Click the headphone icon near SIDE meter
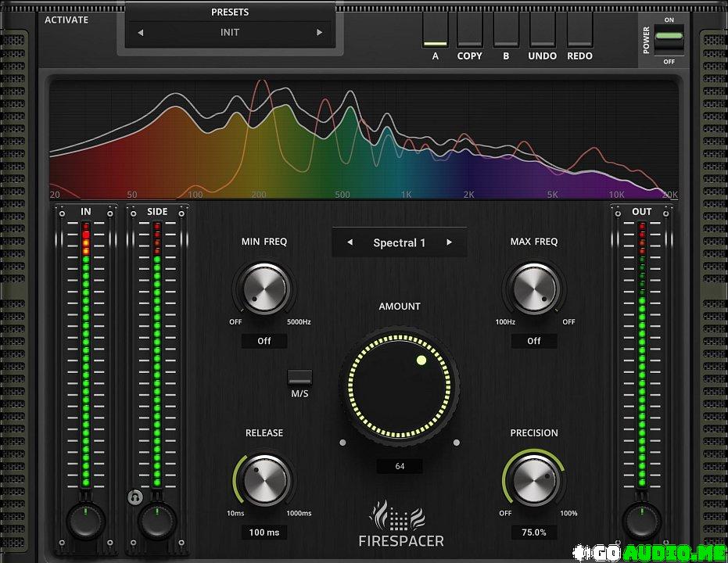Screen dimensions: 728x563 [134, 497]
